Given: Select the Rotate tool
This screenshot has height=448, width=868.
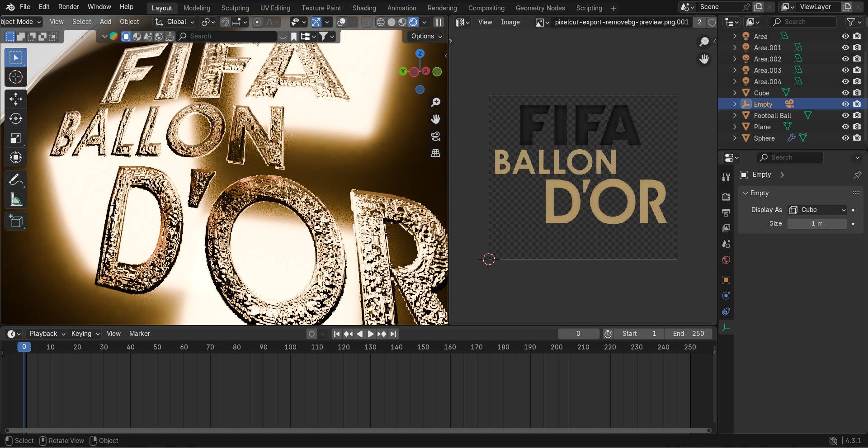Looking at the screenshot, I should coord(16,118).
